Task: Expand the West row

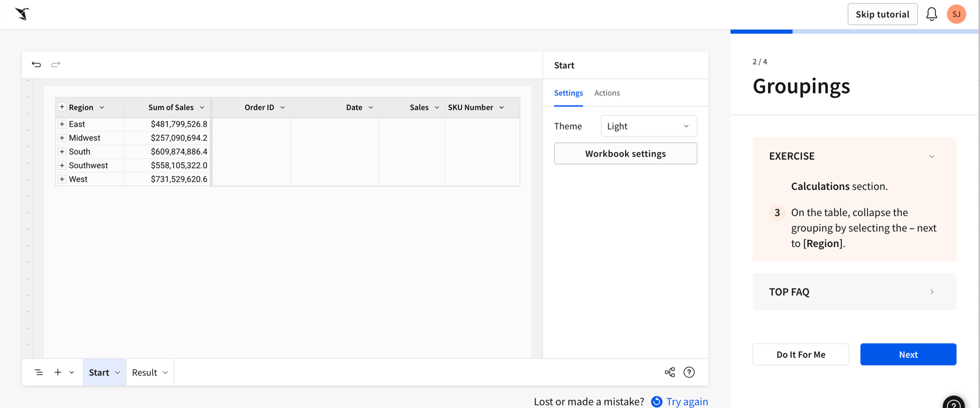Action: tap(62, 179)
